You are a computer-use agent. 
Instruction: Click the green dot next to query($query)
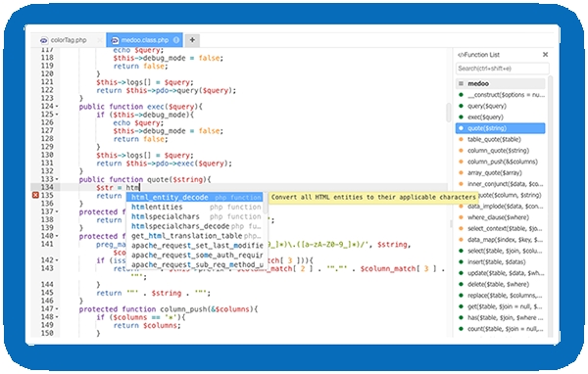tap(462, 106)
